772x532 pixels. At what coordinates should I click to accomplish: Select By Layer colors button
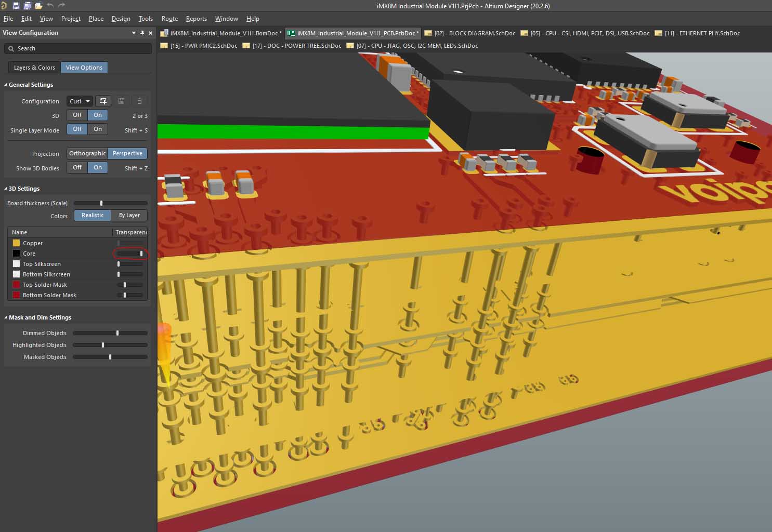129,216
